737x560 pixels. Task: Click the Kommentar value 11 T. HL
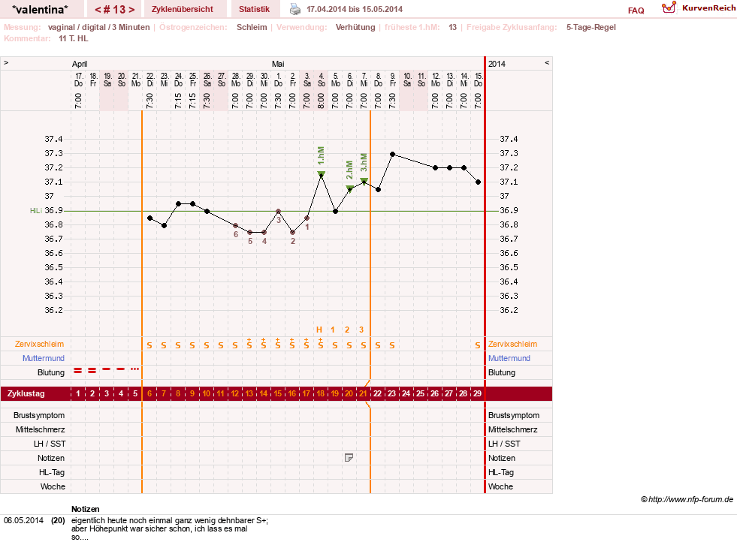tap(74, 38)
